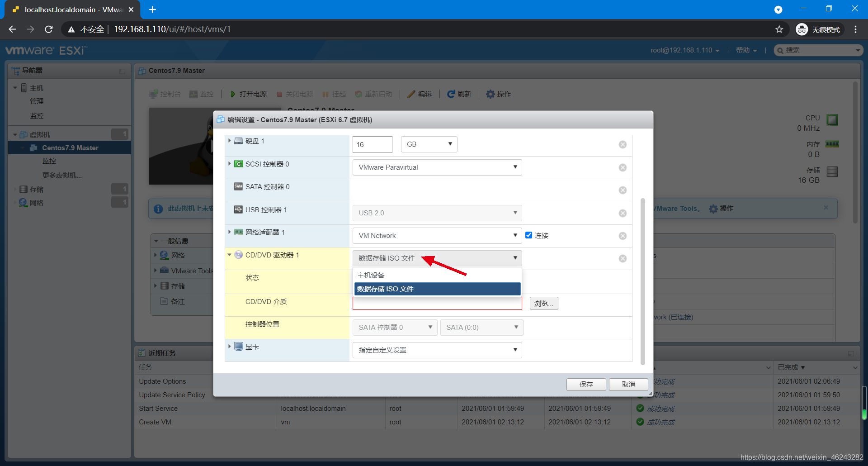Click the incognito 无痕模式 indicator
Screen dimensions: 868x466
820,29
